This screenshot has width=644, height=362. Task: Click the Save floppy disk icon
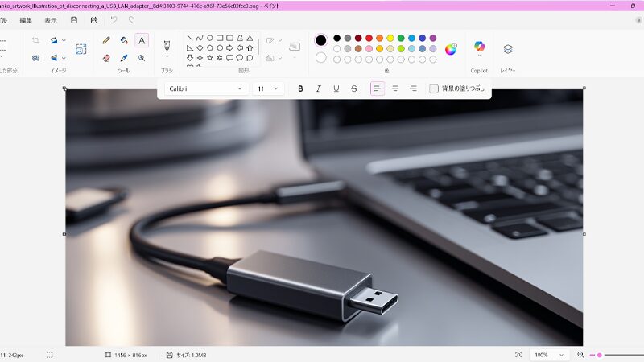74,19
